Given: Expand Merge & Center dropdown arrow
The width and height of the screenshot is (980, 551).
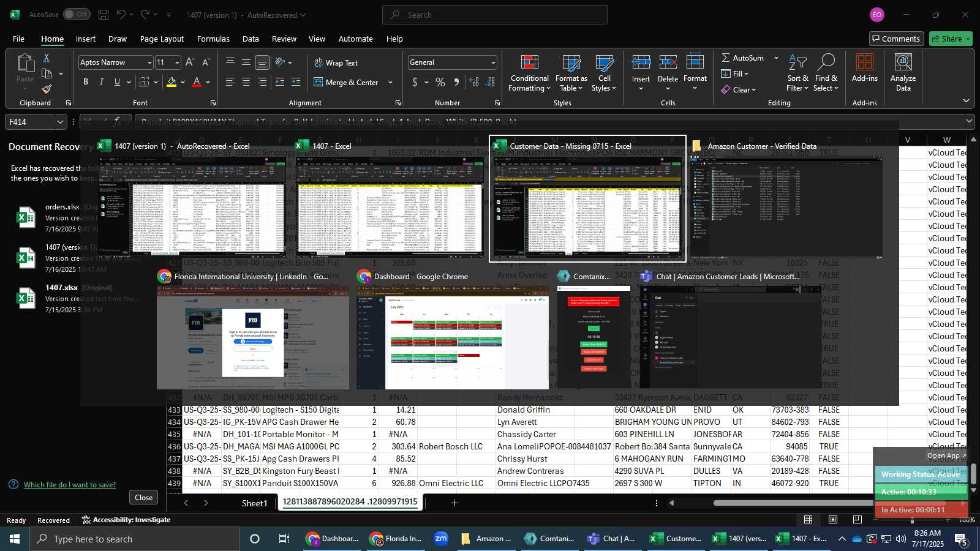Looking at the screenshot, I should point(390,83).
